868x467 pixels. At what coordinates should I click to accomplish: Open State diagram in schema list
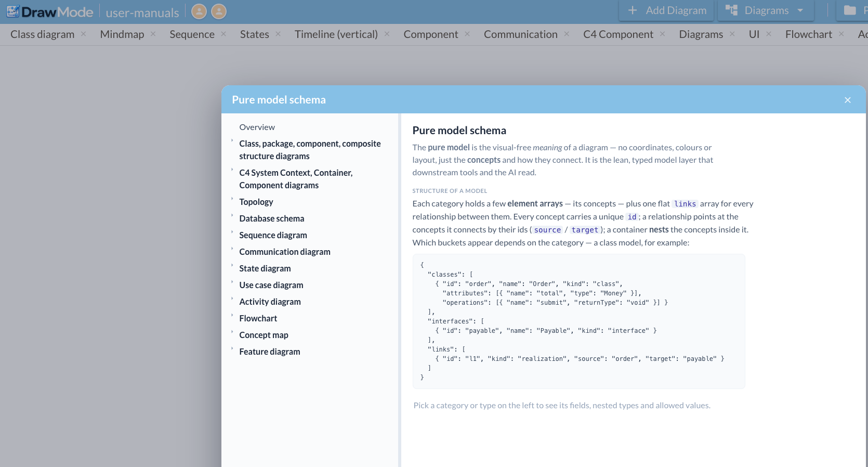[265, 268]
